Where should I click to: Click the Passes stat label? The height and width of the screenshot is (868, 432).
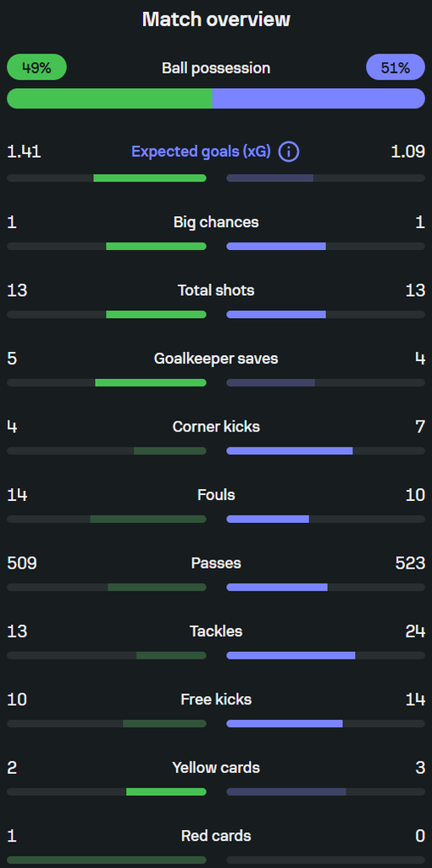pyautogui.click(x=216, y=563)
